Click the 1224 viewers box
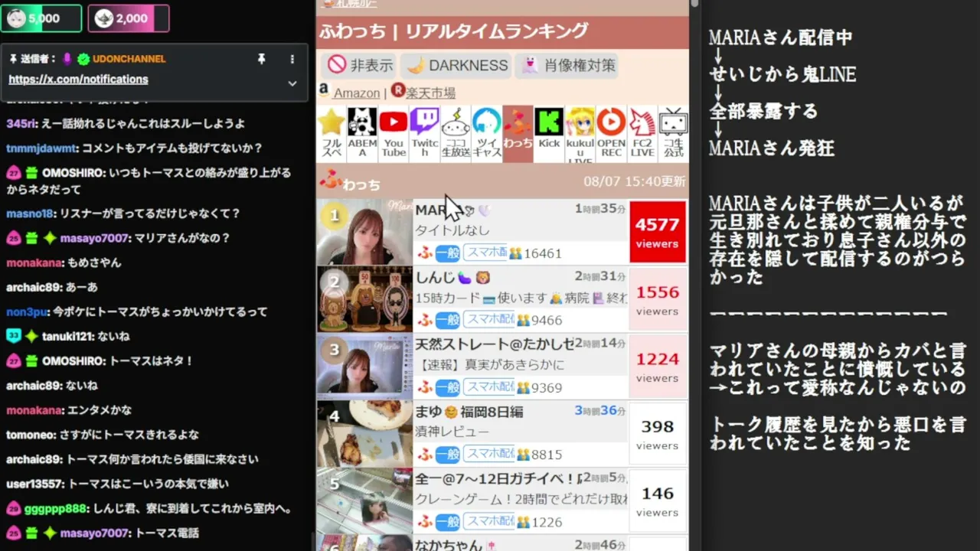Image resolution: width=980 pixels, height=551 pixels. tap(657, 367)
